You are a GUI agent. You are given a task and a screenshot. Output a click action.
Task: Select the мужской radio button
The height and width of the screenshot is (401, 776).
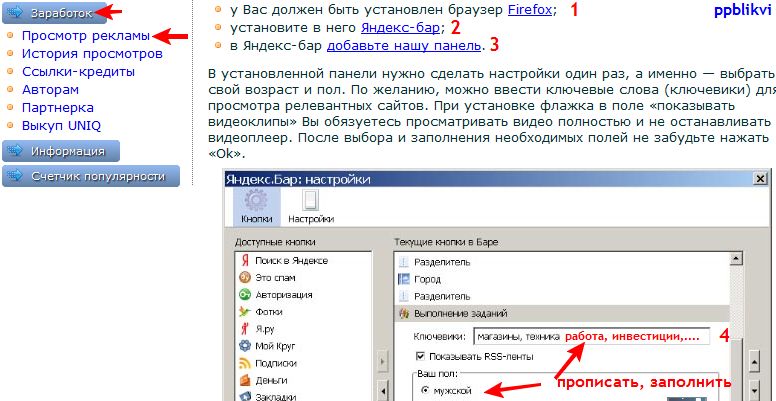click(x=424, y=391)
